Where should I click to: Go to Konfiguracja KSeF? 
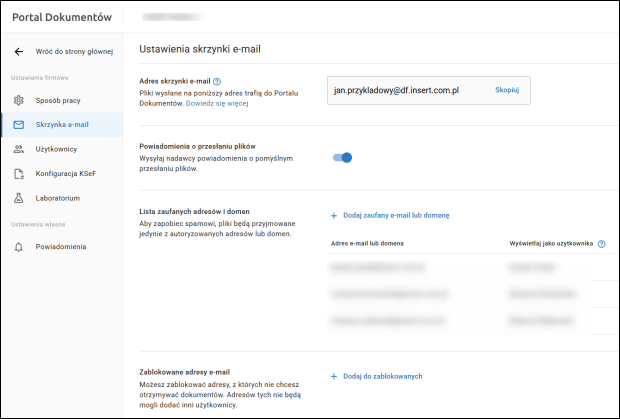pyautogui.click(x=65, y=174)
